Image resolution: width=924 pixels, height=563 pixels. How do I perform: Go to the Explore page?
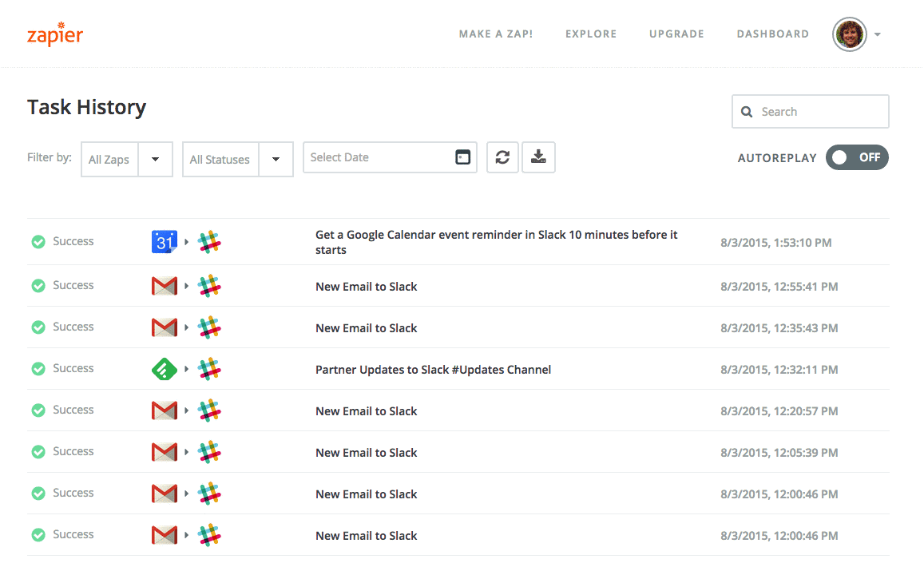pyautogui.click(x=590, y=34)
